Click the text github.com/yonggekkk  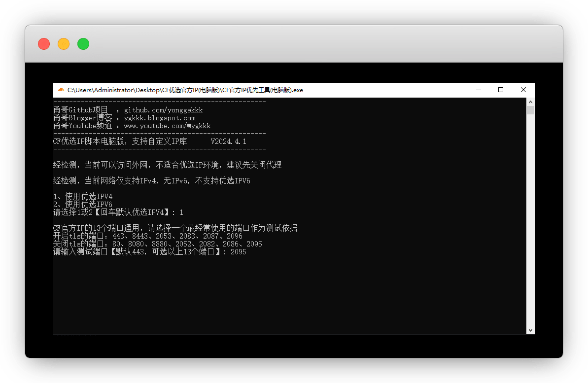coord(164,110)
